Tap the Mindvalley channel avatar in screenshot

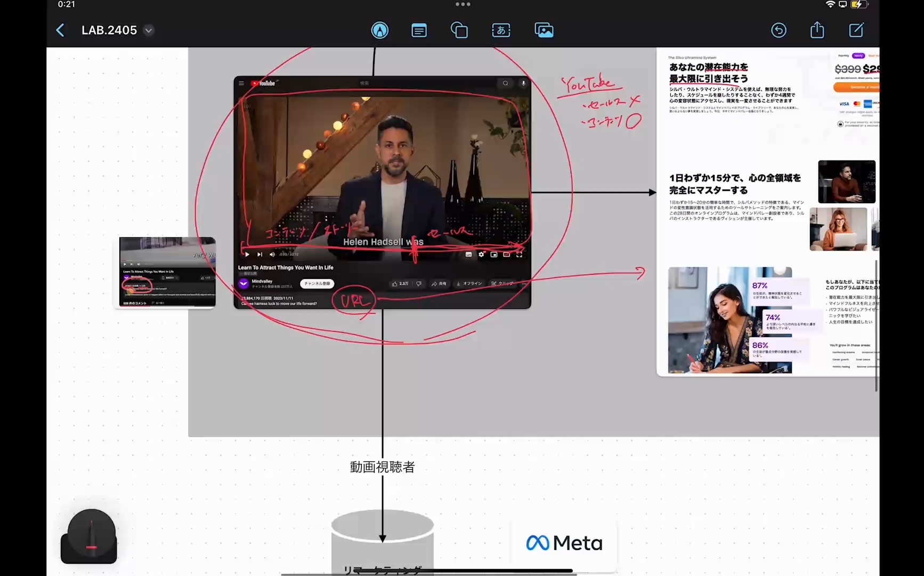point(244,283)
